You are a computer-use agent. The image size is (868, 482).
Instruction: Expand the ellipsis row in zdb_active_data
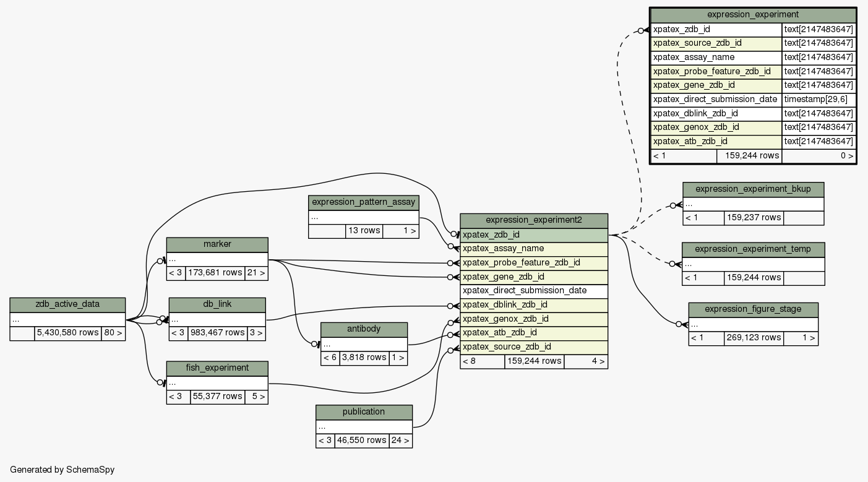pos(67,319)
